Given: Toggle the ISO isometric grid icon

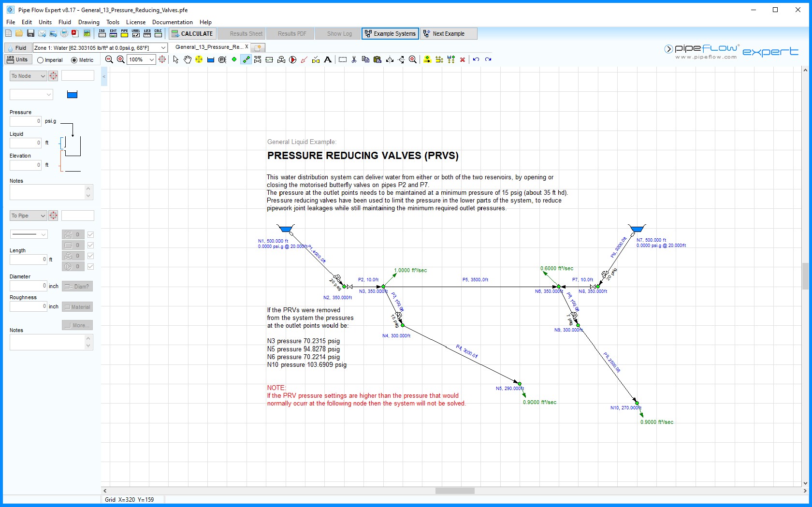Looking at the screenshot, I should pyautogui.click(x=102, y=33).
